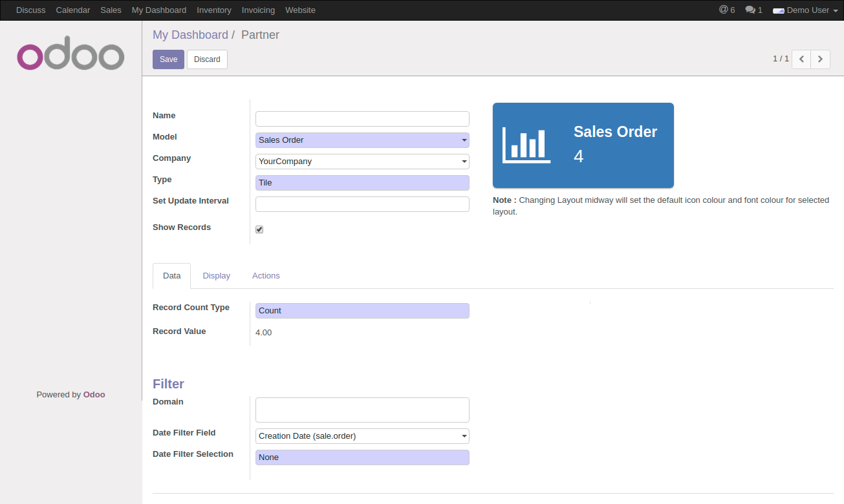Viewport: 844px width, 504px height.
Task: Click the bar chart icon in tile
Action: (526, 145)
